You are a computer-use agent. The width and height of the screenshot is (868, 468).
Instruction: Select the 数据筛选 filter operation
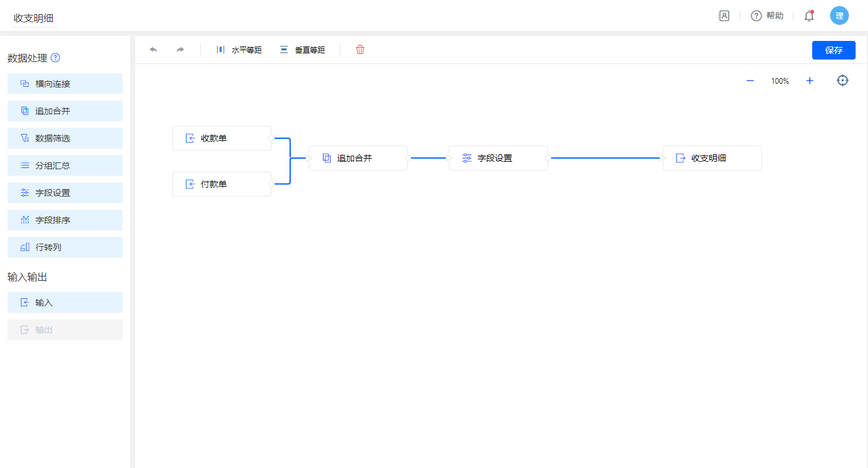pos(65,138)
